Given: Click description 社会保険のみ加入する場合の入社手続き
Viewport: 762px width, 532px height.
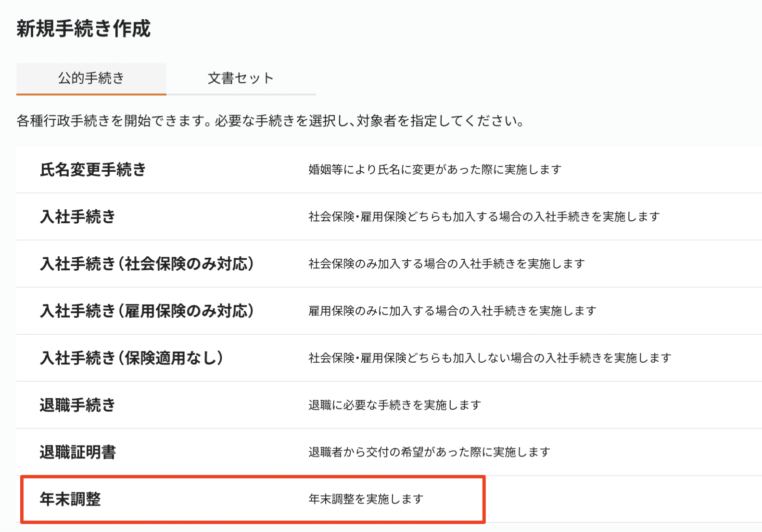Looking at the screenshot, I should [x=446, y=264].
